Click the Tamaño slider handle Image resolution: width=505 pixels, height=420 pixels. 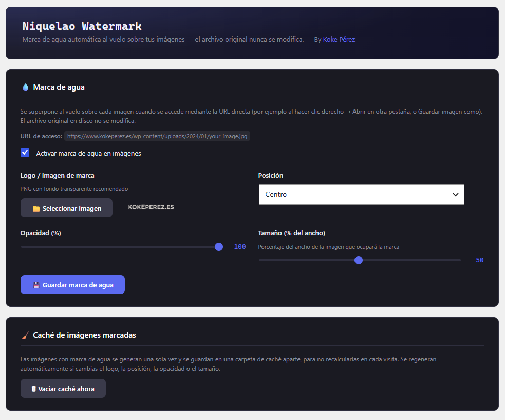(x=359, y=260)
